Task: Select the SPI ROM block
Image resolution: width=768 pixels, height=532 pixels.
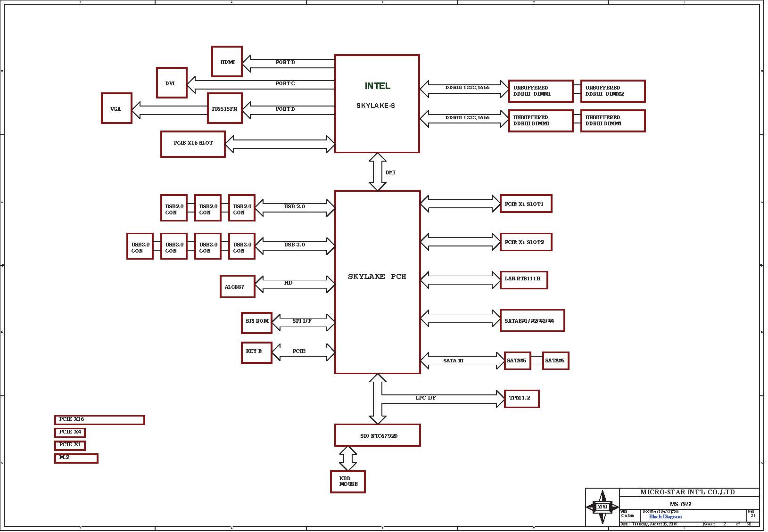Action: 256,323
